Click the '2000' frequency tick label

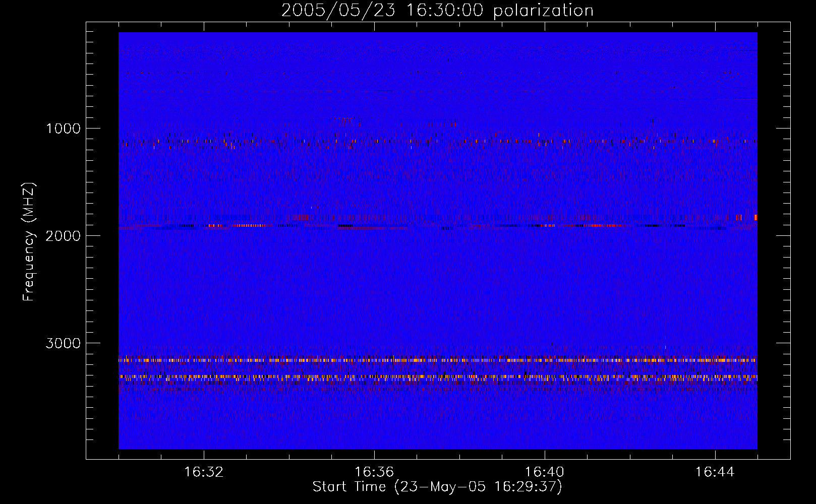63,236
